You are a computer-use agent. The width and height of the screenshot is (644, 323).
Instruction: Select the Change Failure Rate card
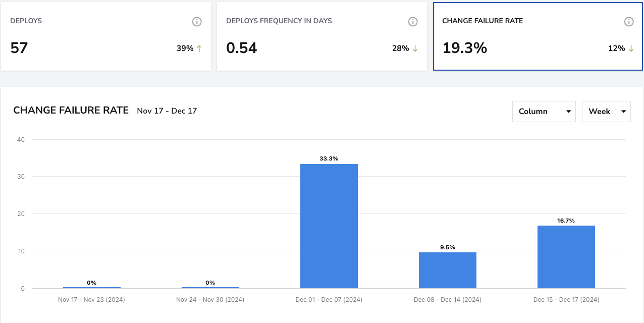(538, 36)
